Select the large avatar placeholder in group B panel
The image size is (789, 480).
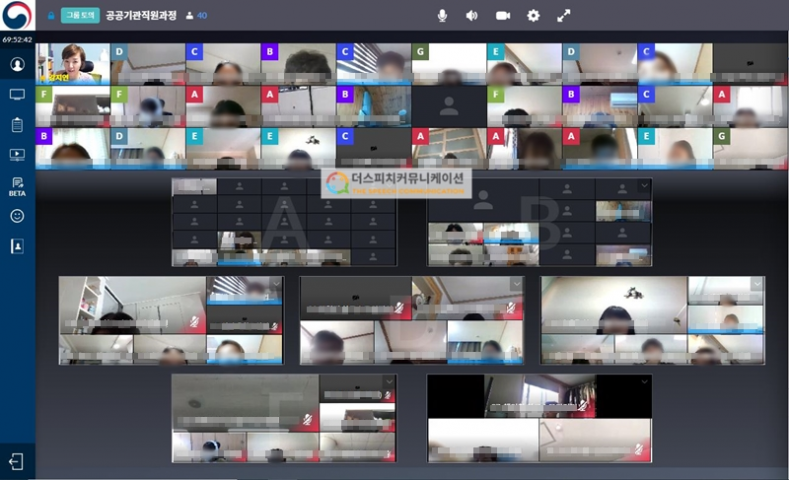point(483,201)
